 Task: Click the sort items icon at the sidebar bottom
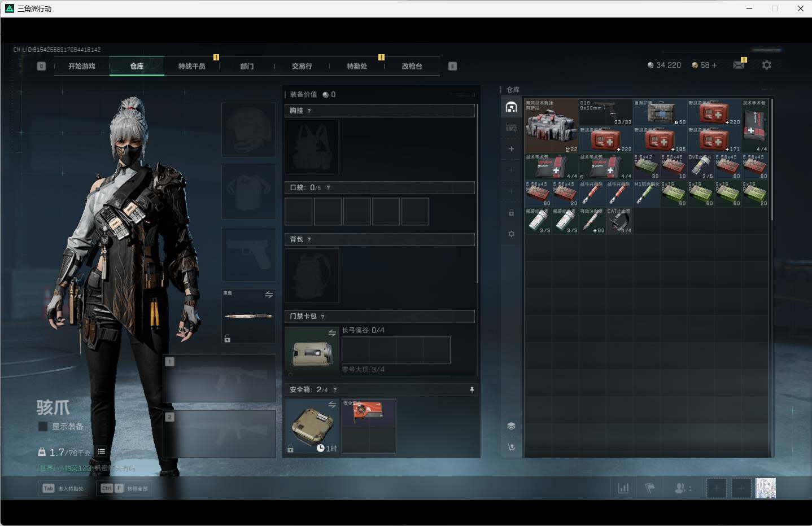click(511, 447)
